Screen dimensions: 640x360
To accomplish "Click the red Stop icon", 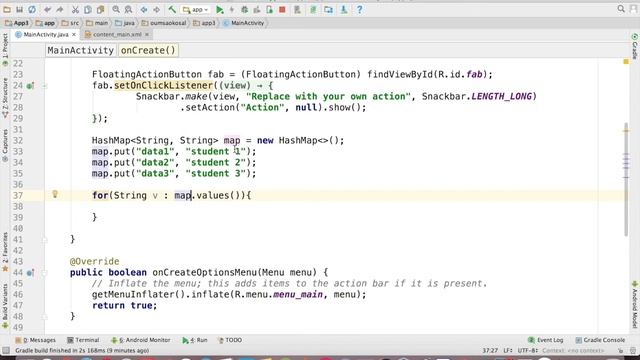I will click(x=282, y=9).
